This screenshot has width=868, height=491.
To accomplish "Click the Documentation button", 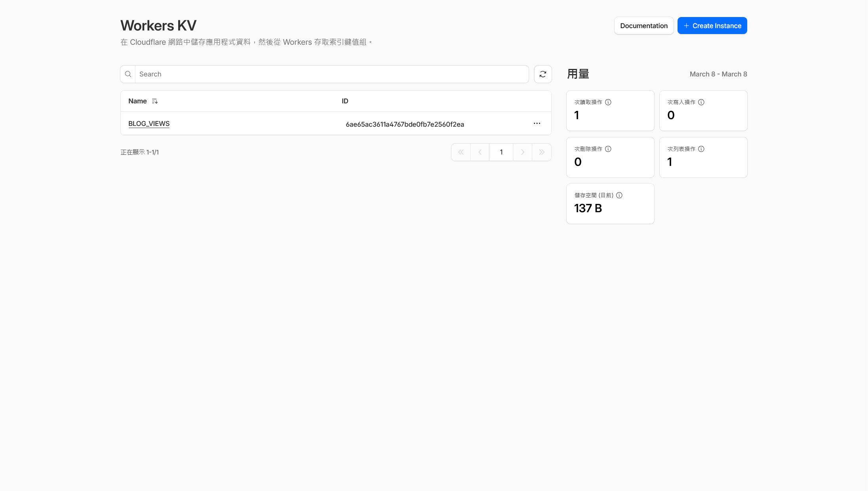I will click(x=643, y=26).
